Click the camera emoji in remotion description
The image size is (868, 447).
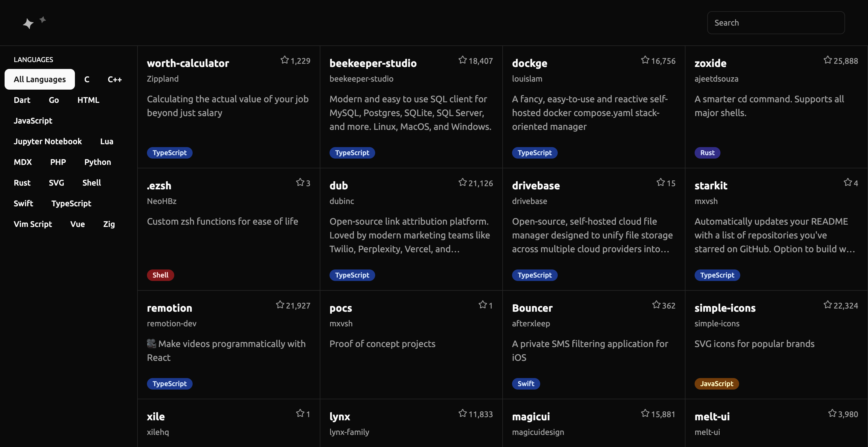152,344
